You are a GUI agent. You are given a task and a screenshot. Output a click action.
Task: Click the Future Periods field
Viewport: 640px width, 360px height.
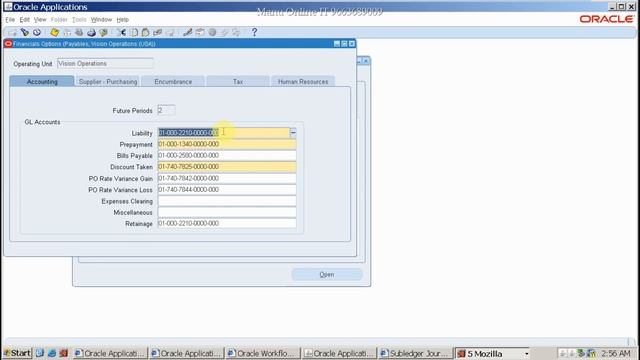(x=167, y=110)
